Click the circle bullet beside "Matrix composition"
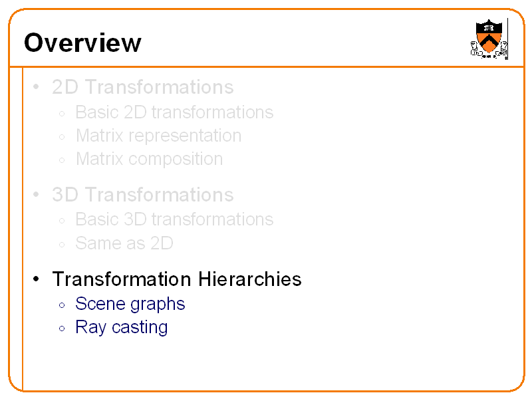532x399 pixels. [x=62, y=160]
